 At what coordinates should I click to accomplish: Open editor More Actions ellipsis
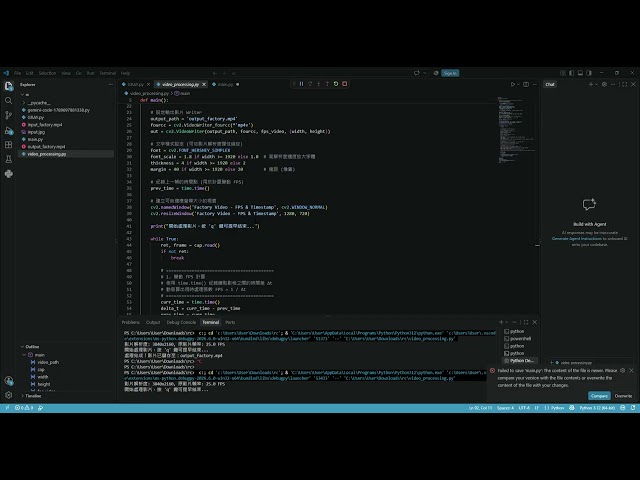click(535, 84)
